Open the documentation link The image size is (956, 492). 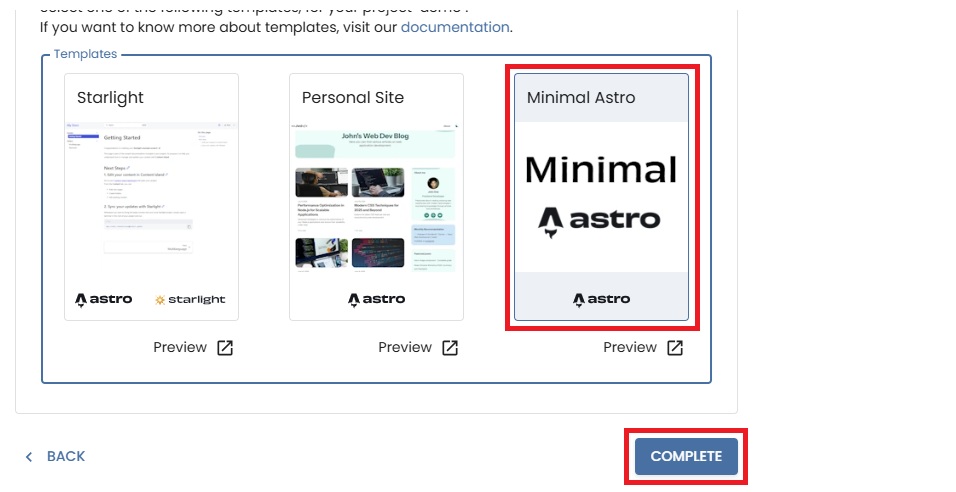pyautogui.click(x=455, y=27)
